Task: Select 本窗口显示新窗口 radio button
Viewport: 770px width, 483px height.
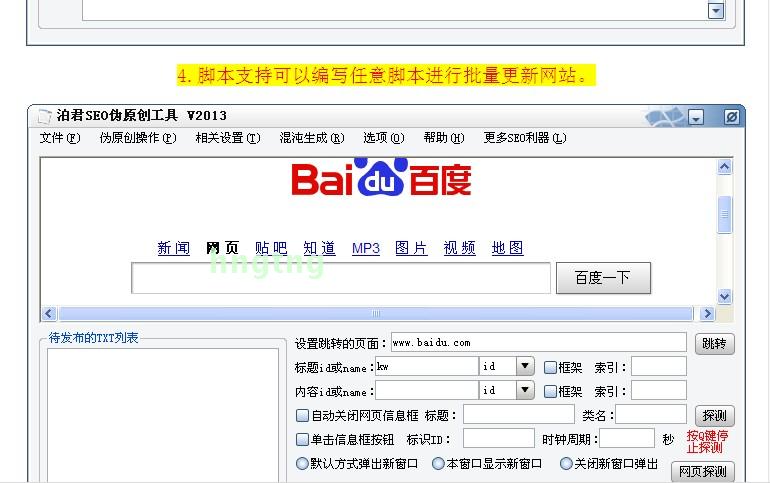Action: tap(438, 463)
